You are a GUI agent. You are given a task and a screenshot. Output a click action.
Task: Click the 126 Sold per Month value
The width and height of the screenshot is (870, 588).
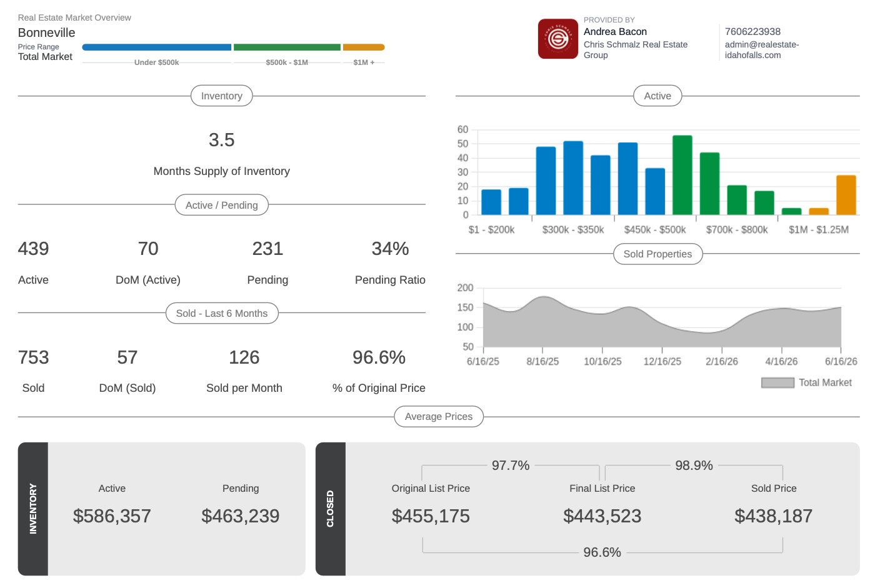(x=244, y=357)
